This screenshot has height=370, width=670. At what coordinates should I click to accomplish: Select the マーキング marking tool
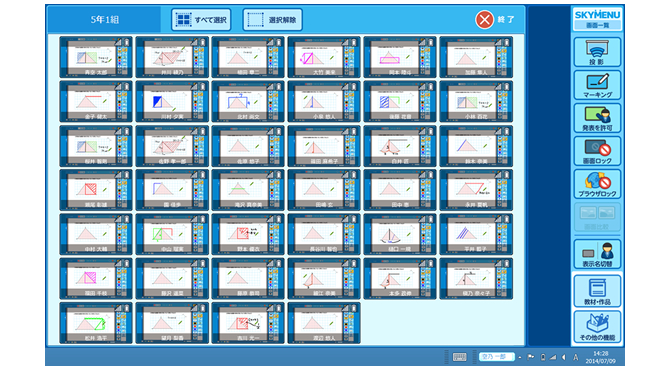(597, 85)
